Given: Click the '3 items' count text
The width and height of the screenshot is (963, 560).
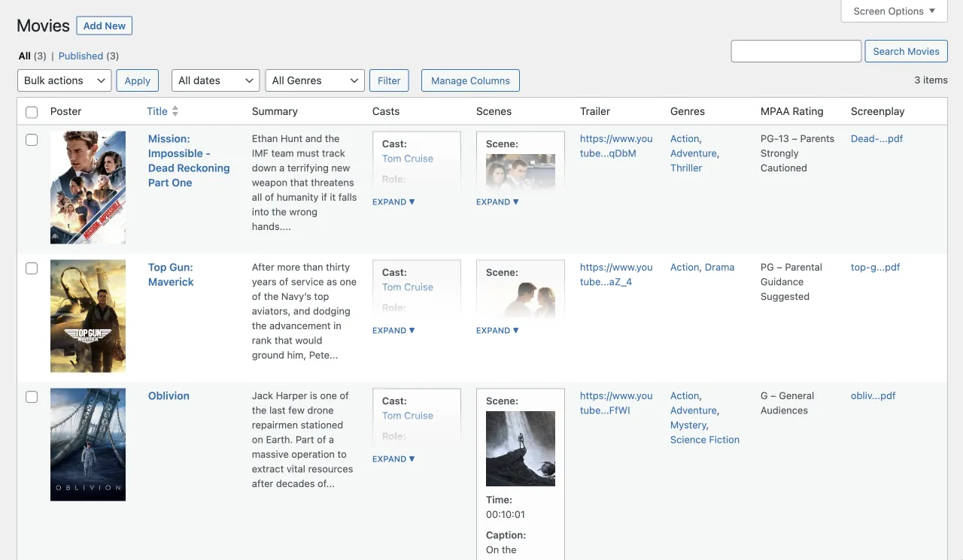Looking at the screenshot, I should 931,80.
